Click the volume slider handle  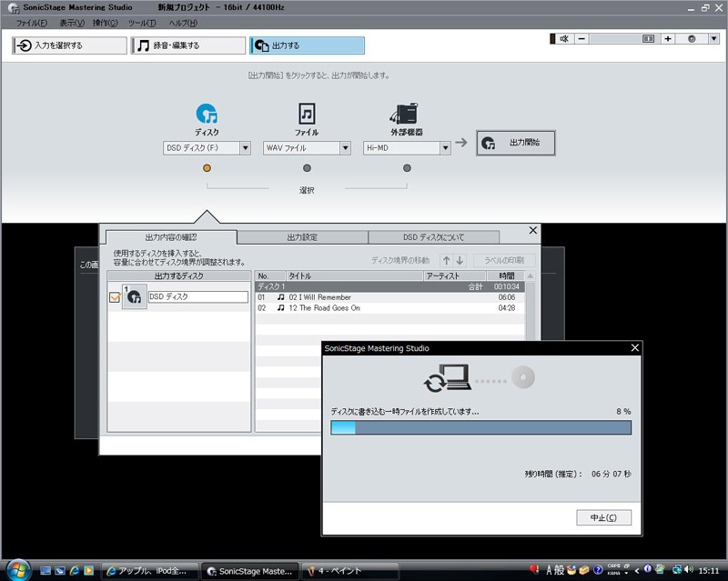(648, 39)
